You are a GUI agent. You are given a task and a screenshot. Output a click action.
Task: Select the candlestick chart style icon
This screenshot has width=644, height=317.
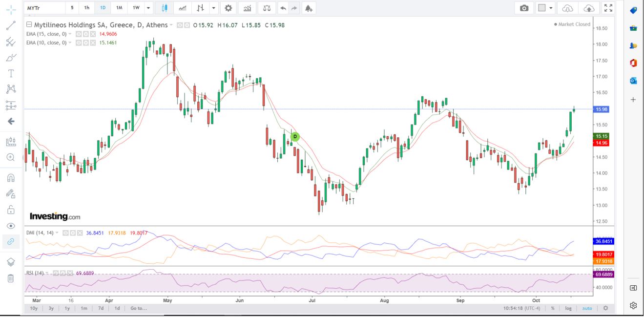click(164, 8)
